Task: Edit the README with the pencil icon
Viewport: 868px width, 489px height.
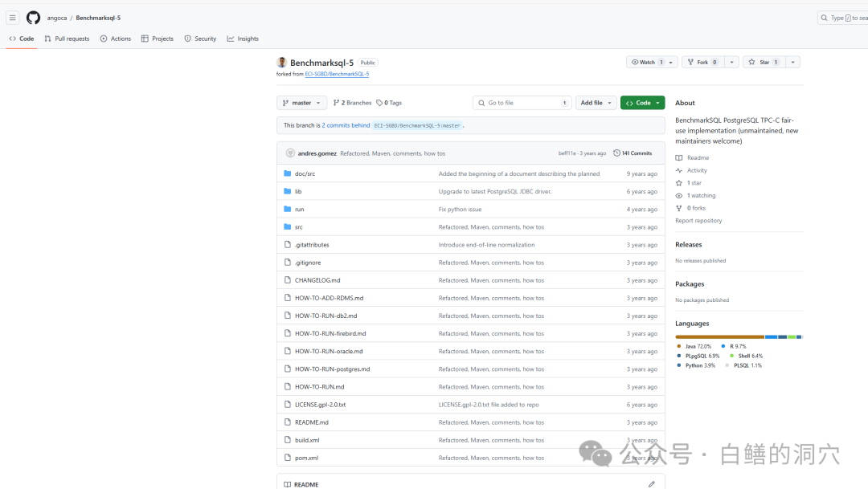Action: (x=652, y=484)
